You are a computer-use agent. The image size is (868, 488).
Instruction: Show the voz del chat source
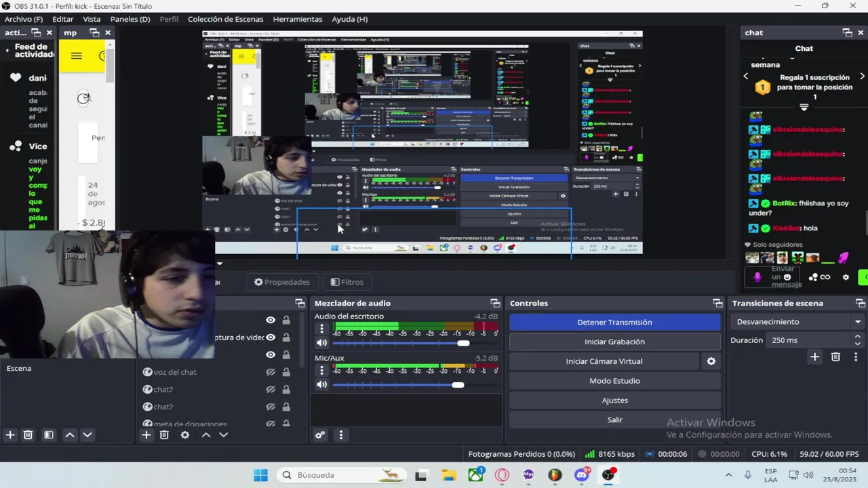tap(271, 372)
